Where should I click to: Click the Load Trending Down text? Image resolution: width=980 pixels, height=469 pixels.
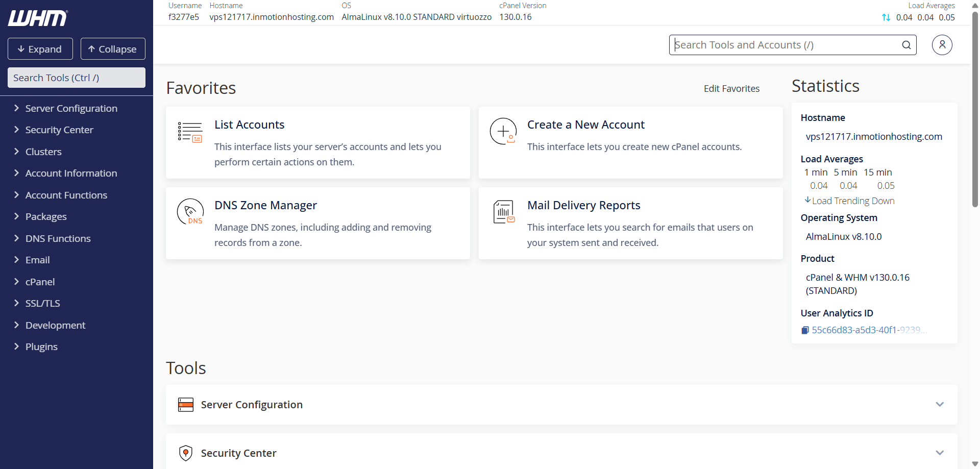pyautogui.click(x=853, y=201)
